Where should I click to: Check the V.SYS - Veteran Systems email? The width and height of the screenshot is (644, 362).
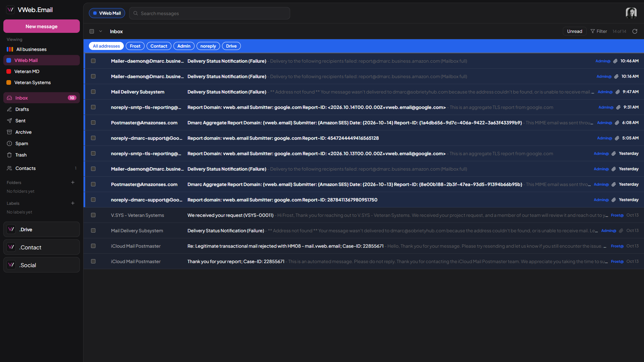(x=93, y=215)
